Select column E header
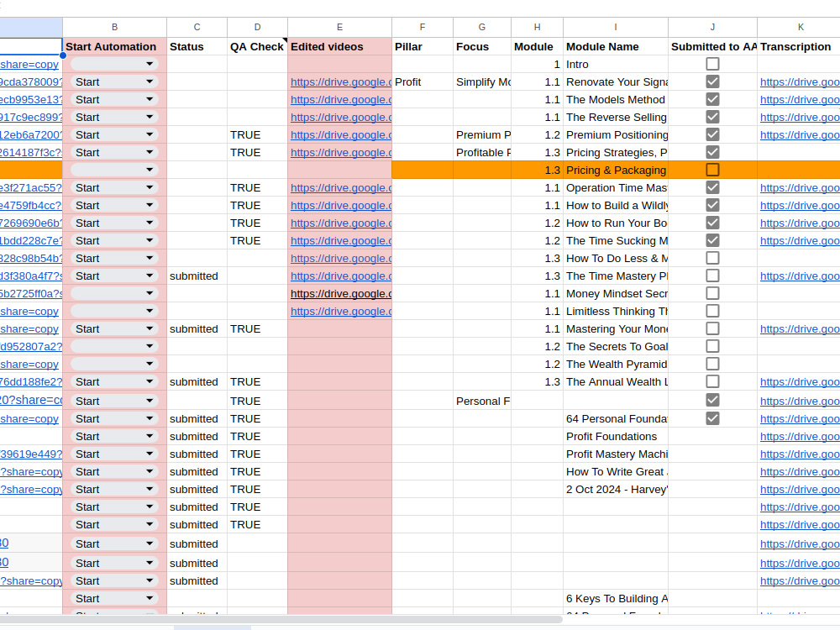 [x=339, y=28]
